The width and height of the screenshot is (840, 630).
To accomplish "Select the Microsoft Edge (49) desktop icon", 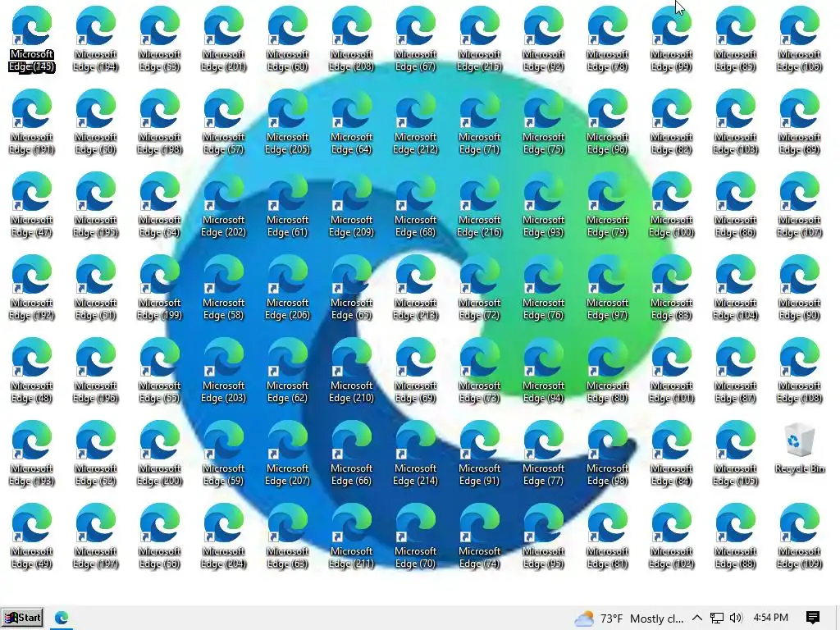I will [32, 536].
